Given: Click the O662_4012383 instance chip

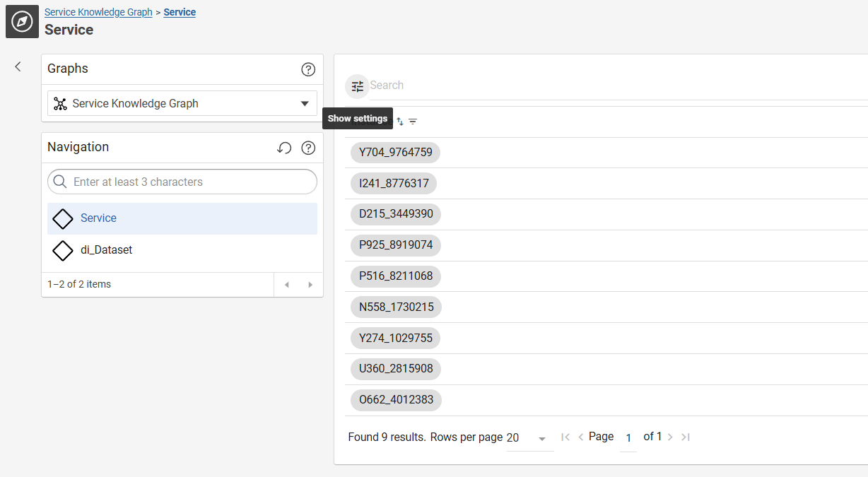Looking at the screenshot, I should (396, 400).
